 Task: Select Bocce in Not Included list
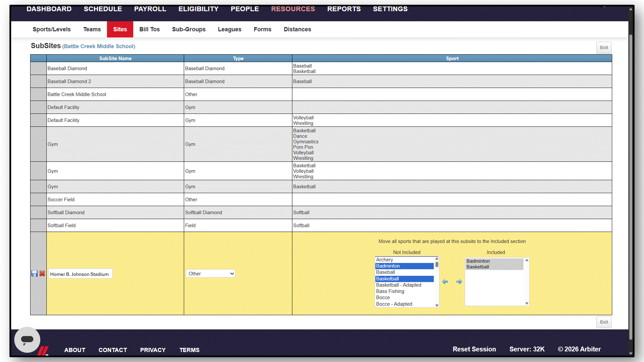tap(405, 298)
